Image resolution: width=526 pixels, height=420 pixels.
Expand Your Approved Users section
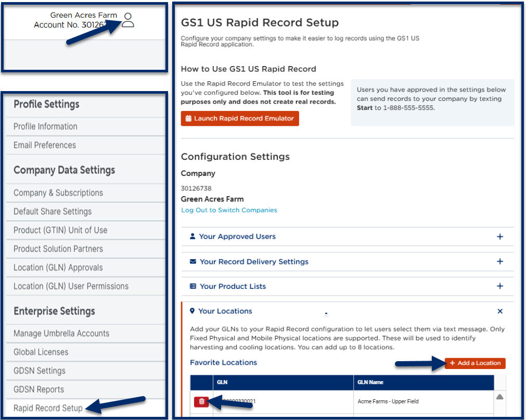[x=500, y=236]
